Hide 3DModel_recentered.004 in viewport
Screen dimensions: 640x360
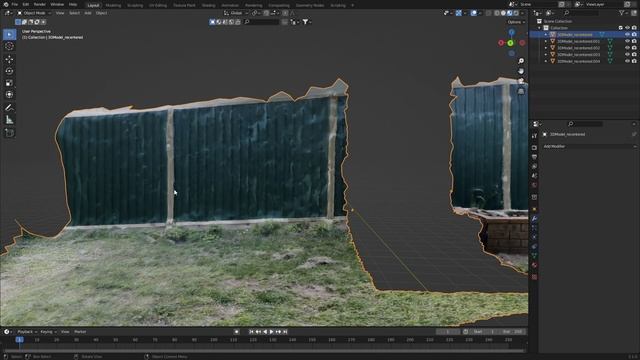tap(627, 61)
